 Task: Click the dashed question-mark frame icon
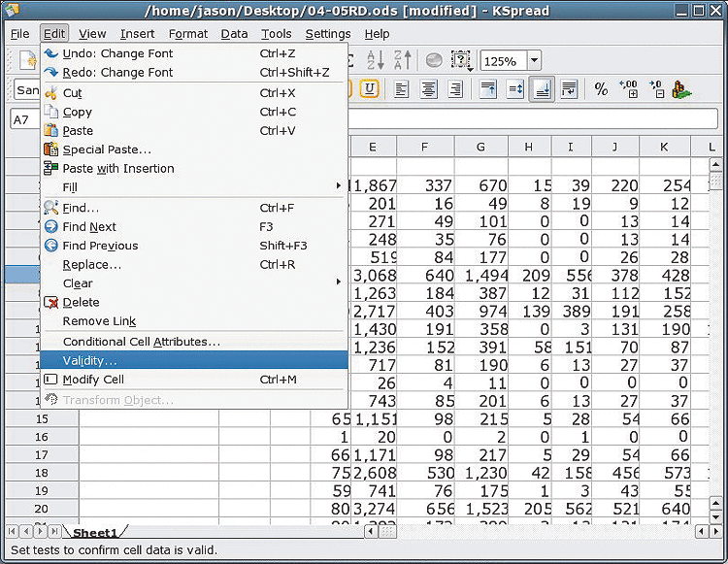(461, 60)
